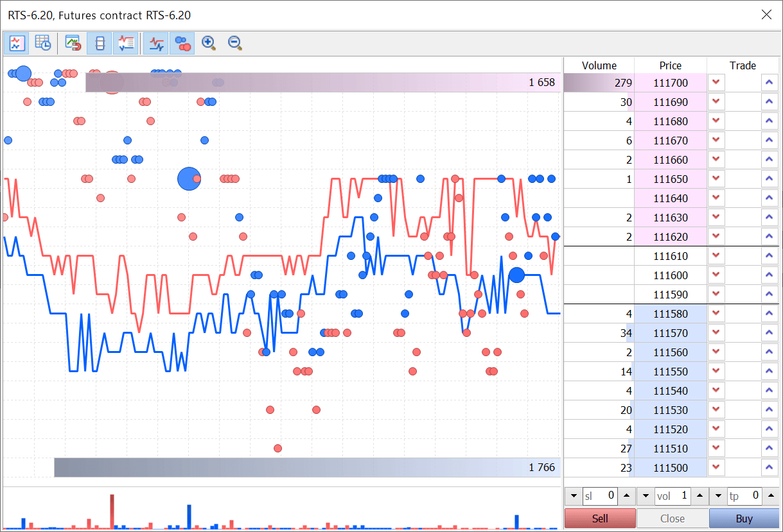The height and width of the screenshot is (532, 783).
Task: Toggle the extended depth list icon
Action: pos(125,43)
